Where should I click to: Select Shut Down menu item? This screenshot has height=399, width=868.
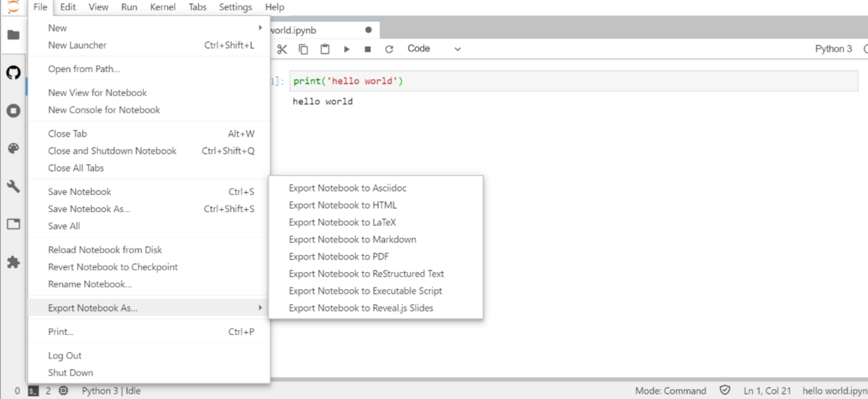click(149, 372)
